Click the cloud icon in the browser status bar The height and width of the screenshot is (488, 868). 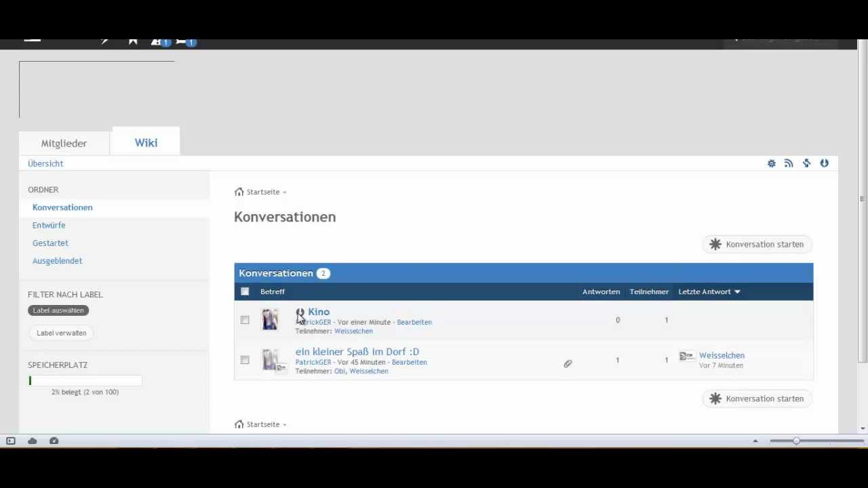[33, 441]
